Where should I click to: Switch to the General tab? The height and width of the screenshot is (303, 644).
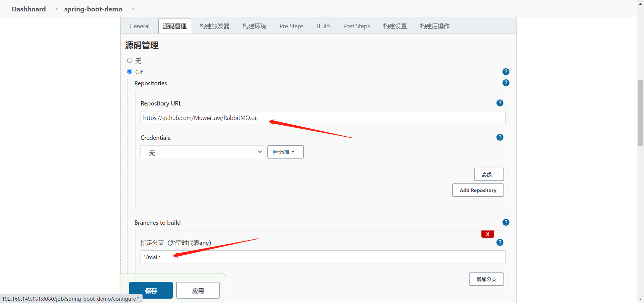coord(140,26)
